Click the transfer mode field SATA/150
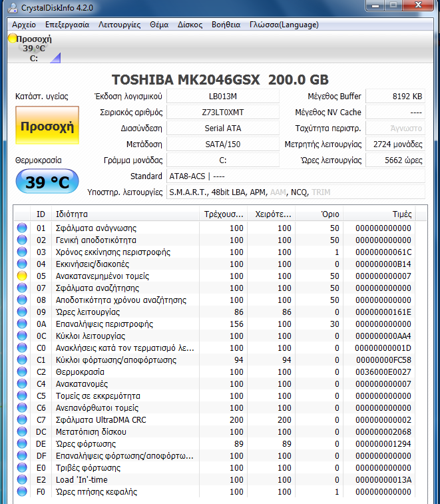The height and width of the screenshot is (504, 440). (223, 144)
